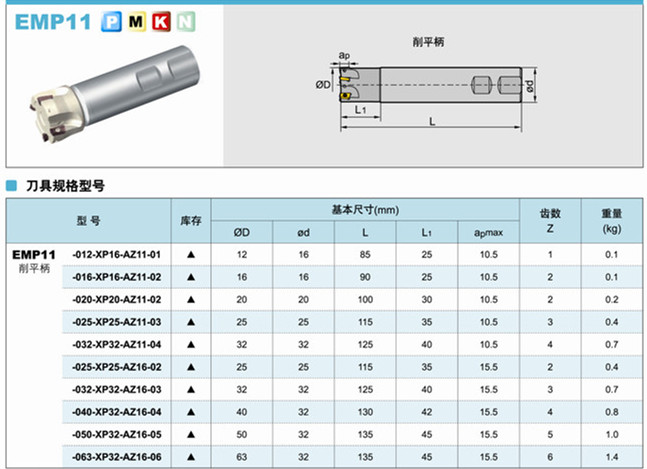The image size is (647, 469).
Task: Click stock triangle for -012-XP16-AZ11-01
Action: pyautogui.click(x=190, y=254)
